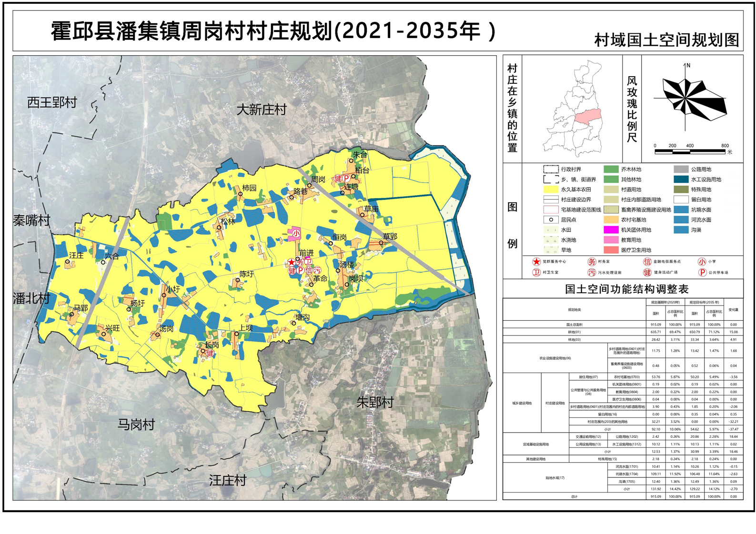Click the pink highlighted area in the location inset

(587, 117)
